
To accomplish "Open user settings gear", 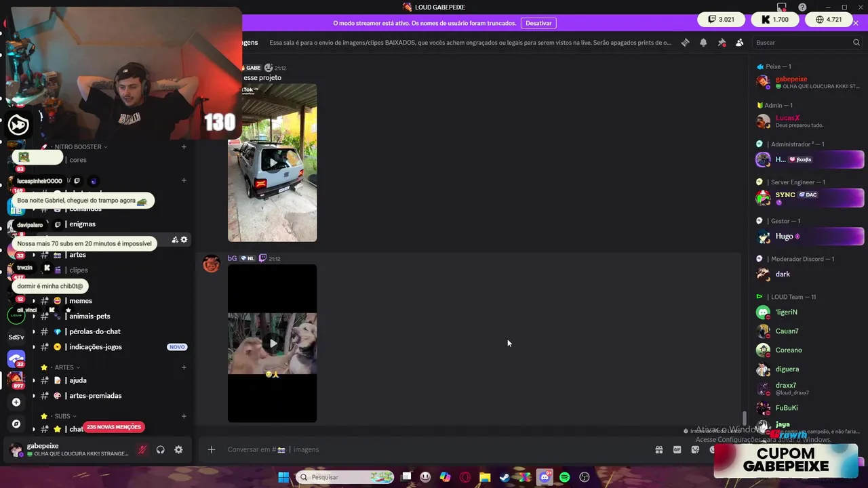I will [178, 449].
